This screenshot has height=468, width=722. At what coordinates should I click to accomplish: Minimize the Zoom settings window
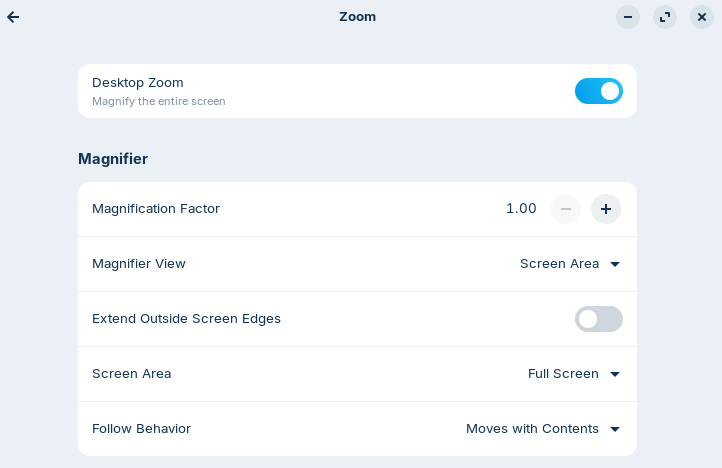pos(628,17)
